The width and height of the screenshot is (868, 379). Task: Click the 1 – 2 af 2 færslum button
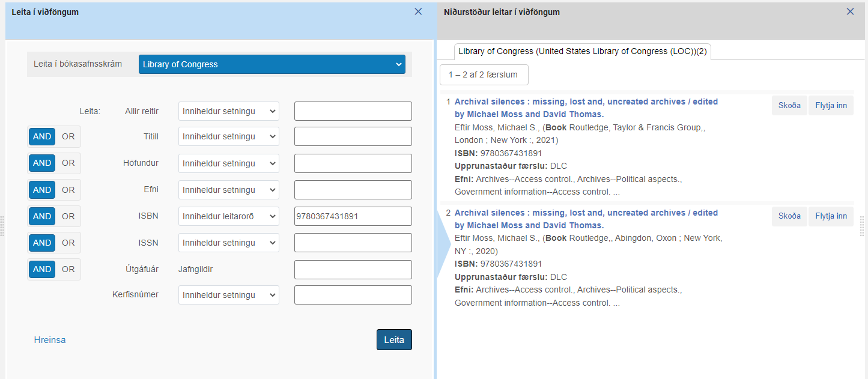point(484,75)
